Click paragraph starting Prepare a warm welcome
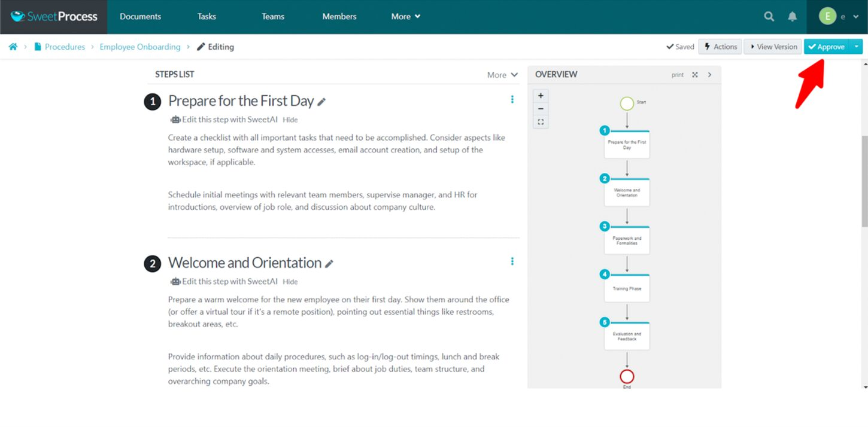 point(339,312)
